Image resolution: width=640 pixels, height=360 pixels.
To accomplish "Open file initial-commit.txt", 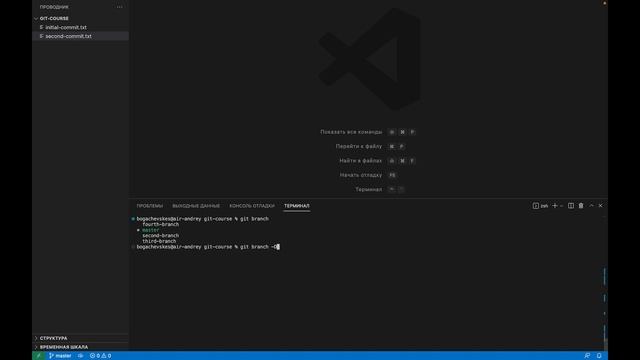I will point(66,27).
